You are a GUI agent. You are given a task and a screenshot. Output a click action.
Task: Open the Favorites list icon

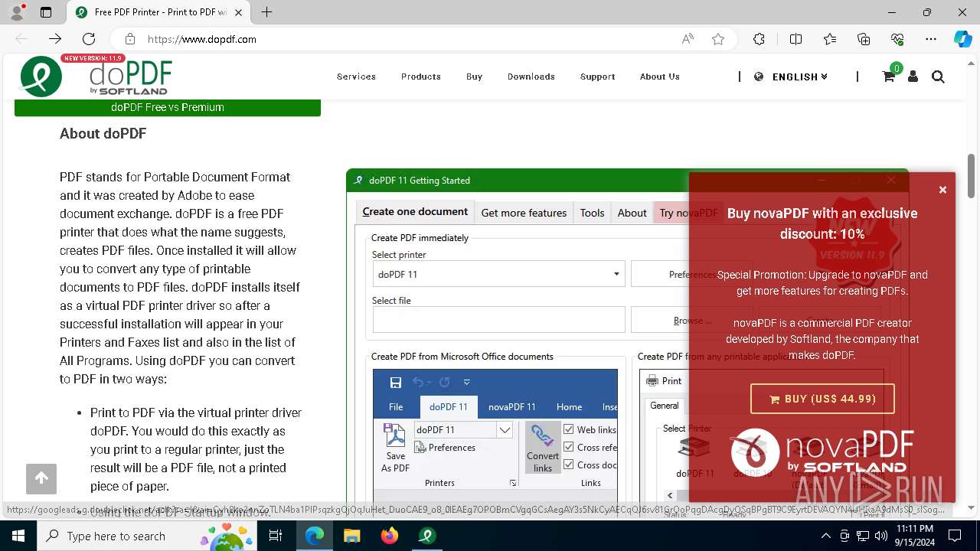pyautogui.click(x=830, y=39)
